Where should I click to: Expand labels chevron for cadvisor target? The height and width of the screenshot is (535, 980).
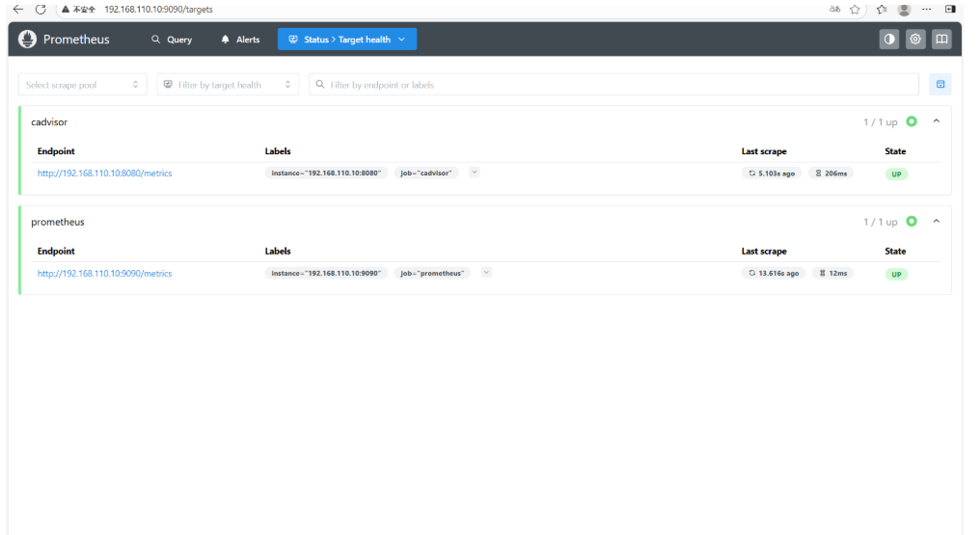point(475,173)
